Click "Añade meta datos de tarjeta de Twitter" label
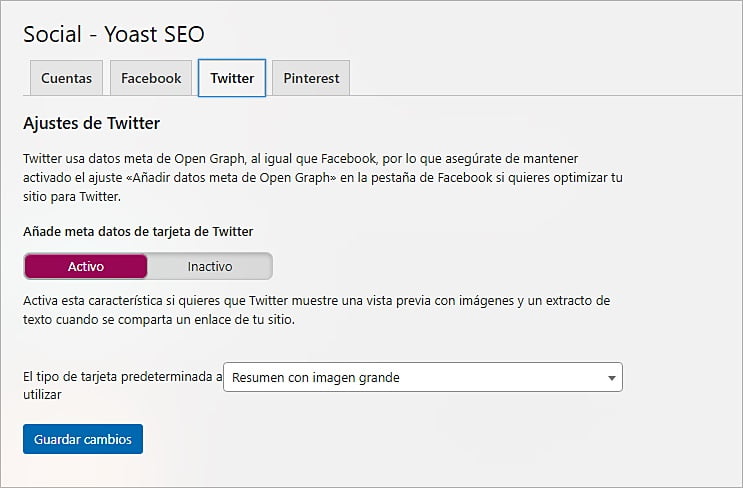743x488 pixels. (x=138, y=231)
